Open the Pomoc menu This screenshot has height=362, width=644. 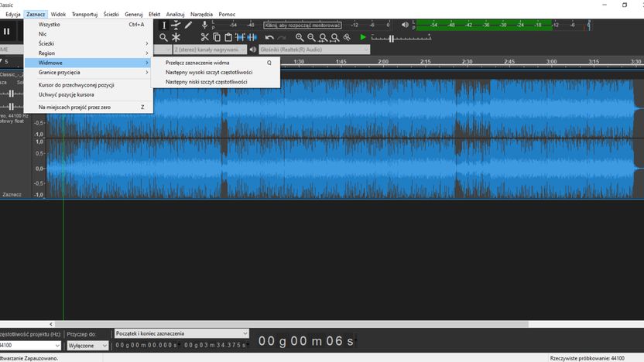pyautogui.click(x=227, y=15)
